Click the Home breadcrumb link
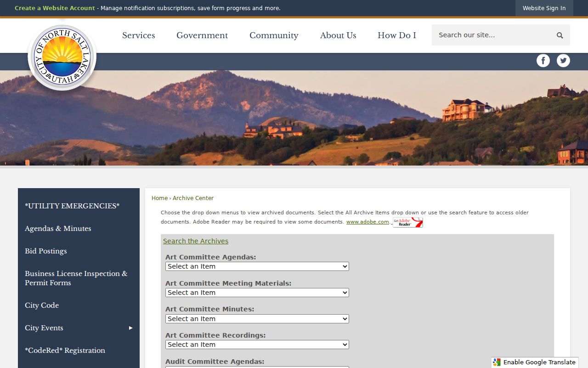Viewport: 588px width, 368px height. point(159,198)
